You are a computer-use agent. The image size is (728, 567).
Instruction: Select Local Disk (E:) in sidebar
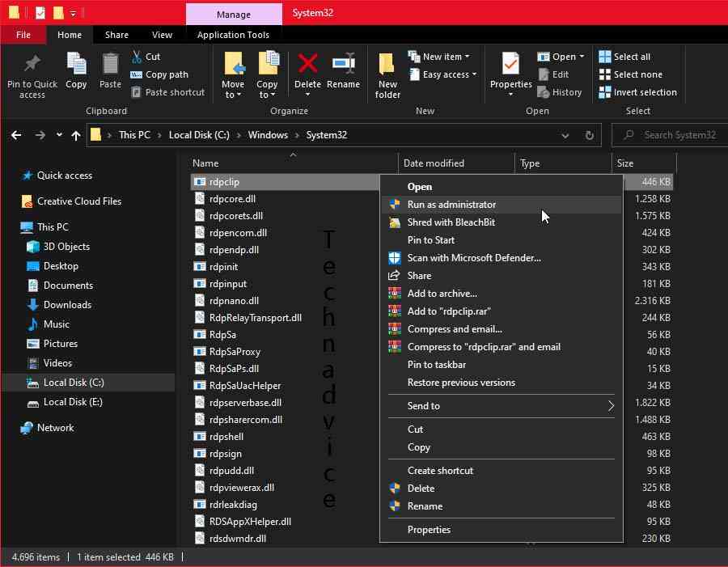point(73,402)
